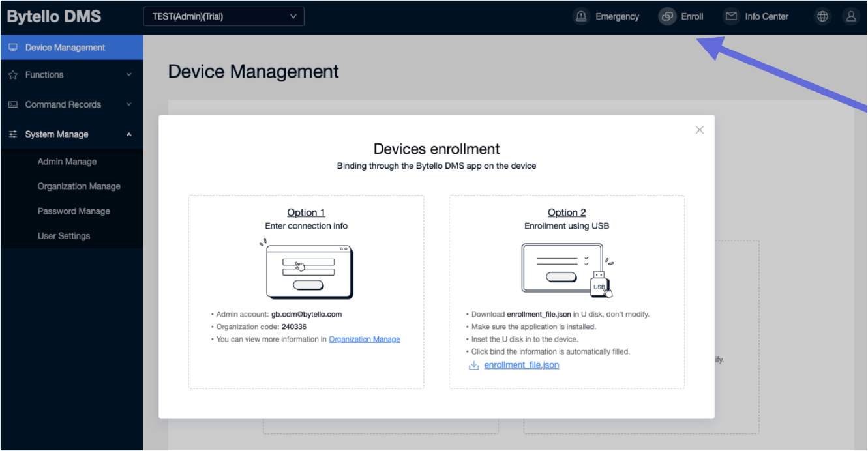868x451 pixels.
Task: Select Password Manage menu item
Action: pos(74,211)
